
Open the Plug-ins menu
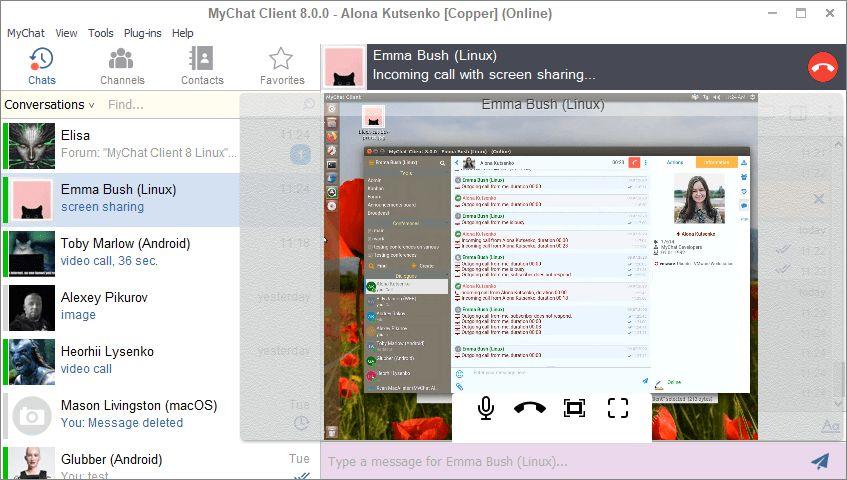[143, 33]
